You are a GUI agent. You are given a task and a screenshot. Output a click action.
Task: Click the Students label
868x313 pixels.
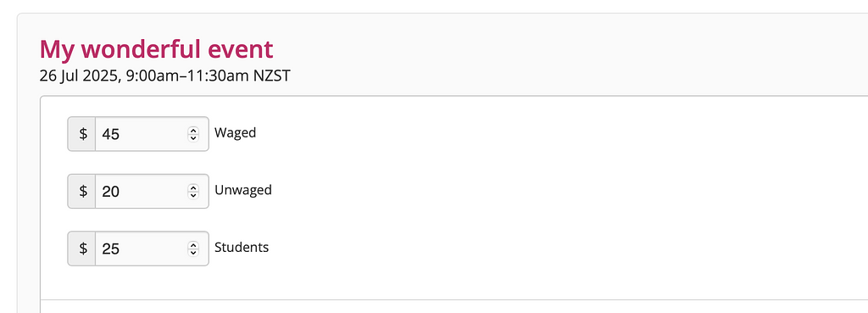(242, 247)
